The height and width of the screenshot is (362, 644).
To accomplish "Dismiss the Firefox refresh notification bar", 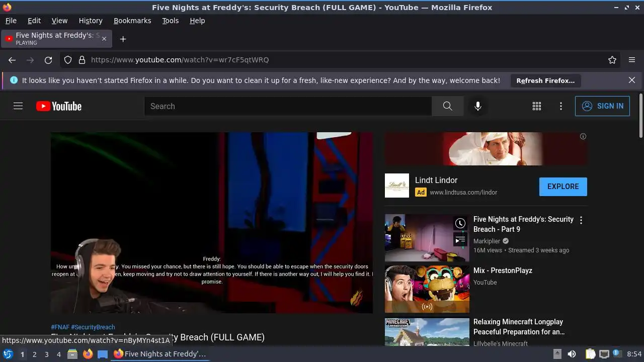I will click(x=632, y=80).
